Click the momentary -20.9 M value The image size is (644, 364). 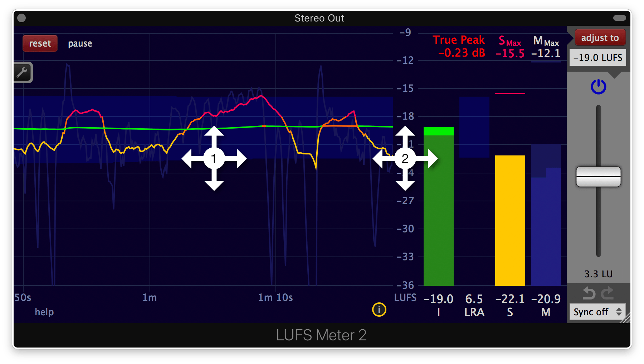point(546,299)
